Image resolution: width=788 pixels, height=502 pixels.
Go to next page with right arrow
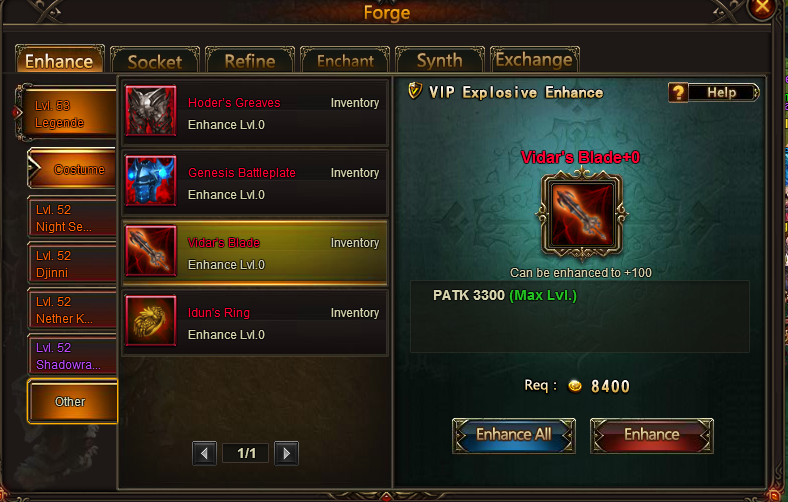pyautogui.click(x=286, y=453)
